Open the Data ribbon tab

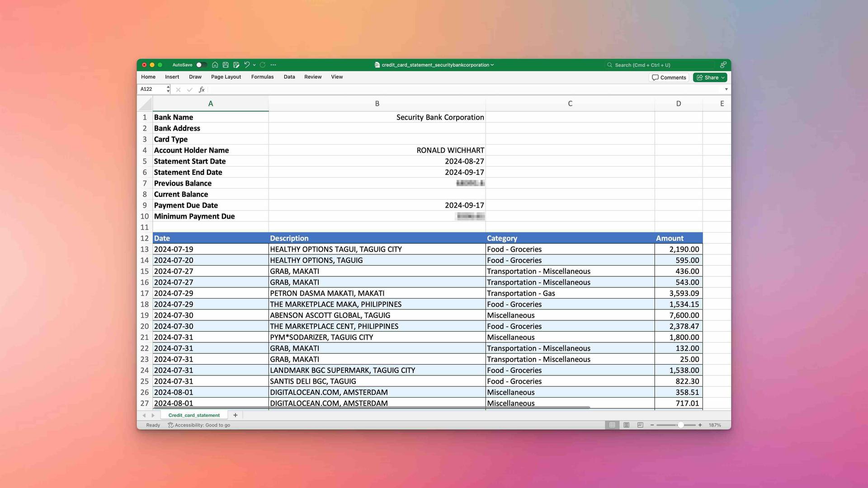click(289, 77)
